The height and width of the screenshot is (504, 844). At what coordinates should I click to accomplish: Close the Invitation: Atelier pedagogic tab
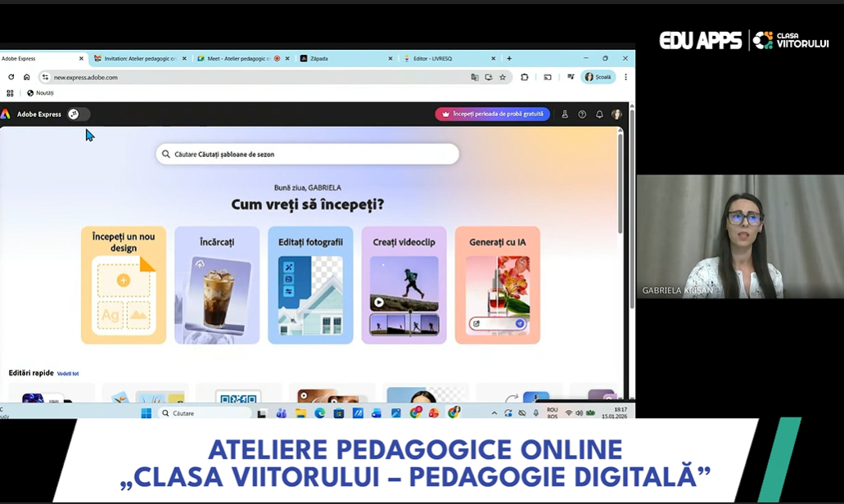tap(184, 59)
